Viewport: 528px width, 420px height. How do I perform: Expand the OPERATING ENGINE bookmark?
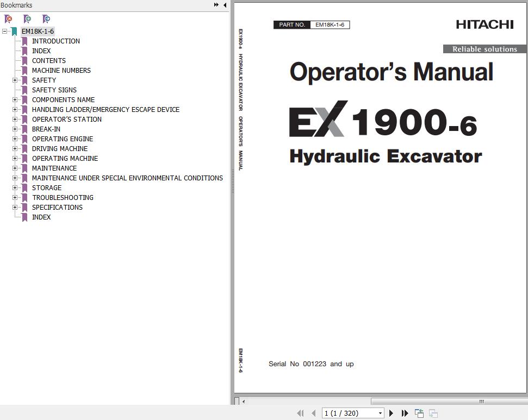pos(15,139)
